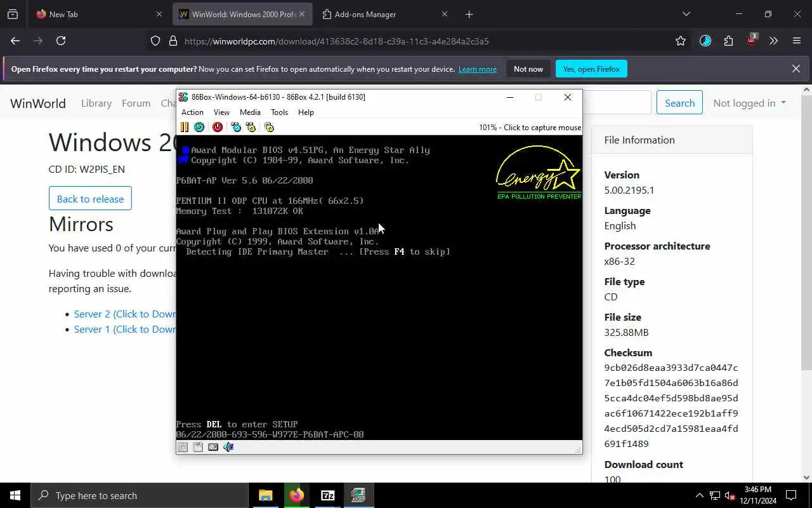Open the Firefox hamburger application menu

click(x=797, y=41)
